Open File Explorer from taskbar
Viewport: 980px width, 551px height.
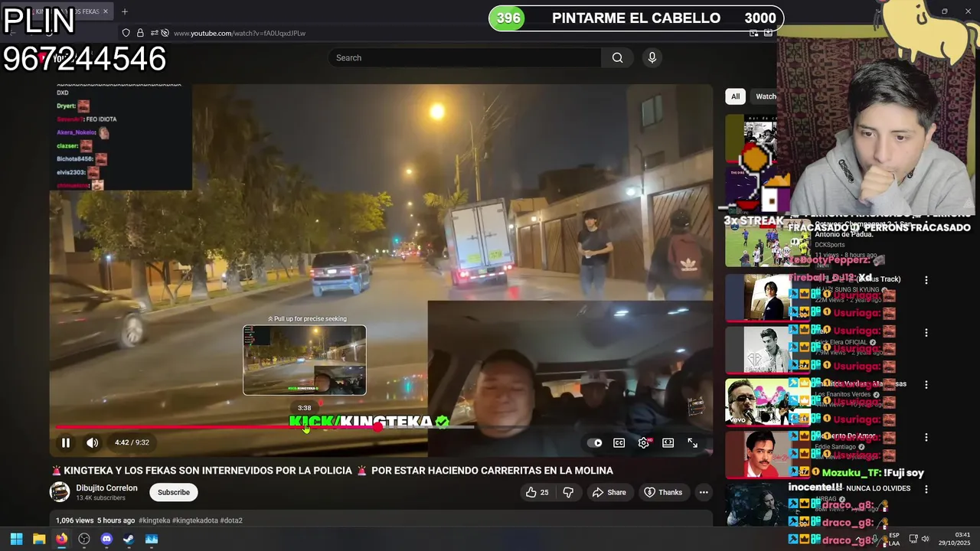39,539
